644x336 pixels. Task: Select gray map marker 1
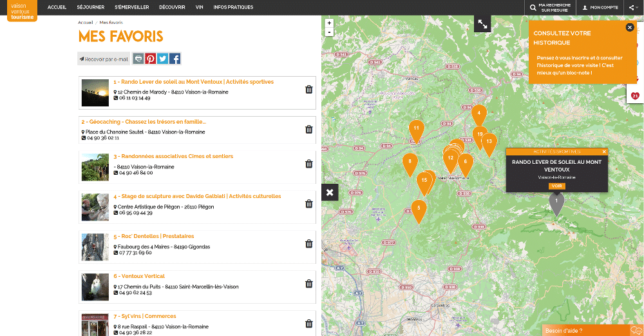[556, 203]
